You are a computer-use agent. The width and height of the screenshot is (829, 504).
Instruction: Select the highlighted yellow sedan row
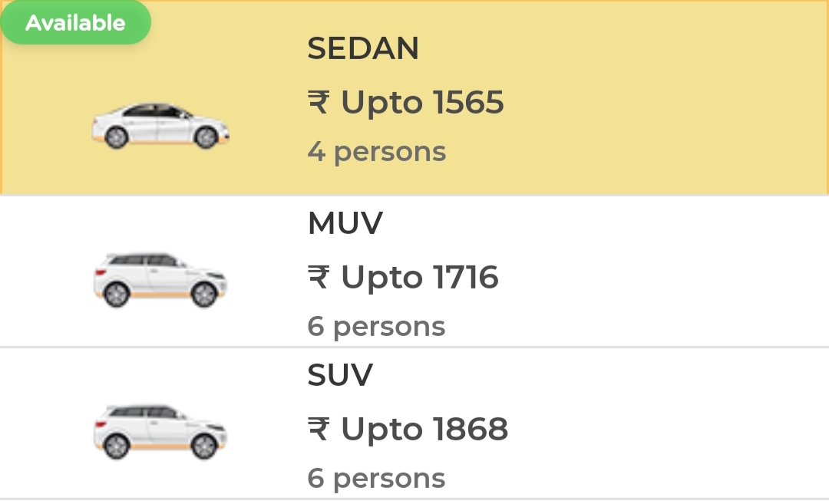pyautogui.click(x=414, y=97)
